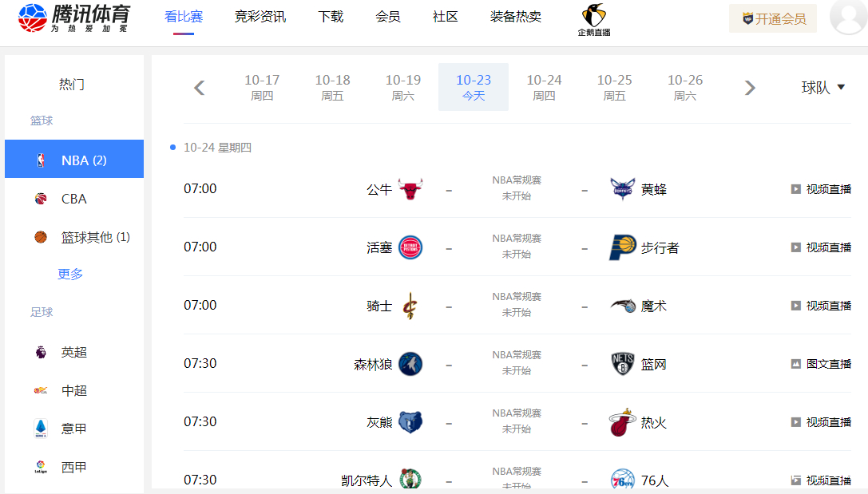Click the 灰熊 Grizzlies team logo

tap(410, 423)
